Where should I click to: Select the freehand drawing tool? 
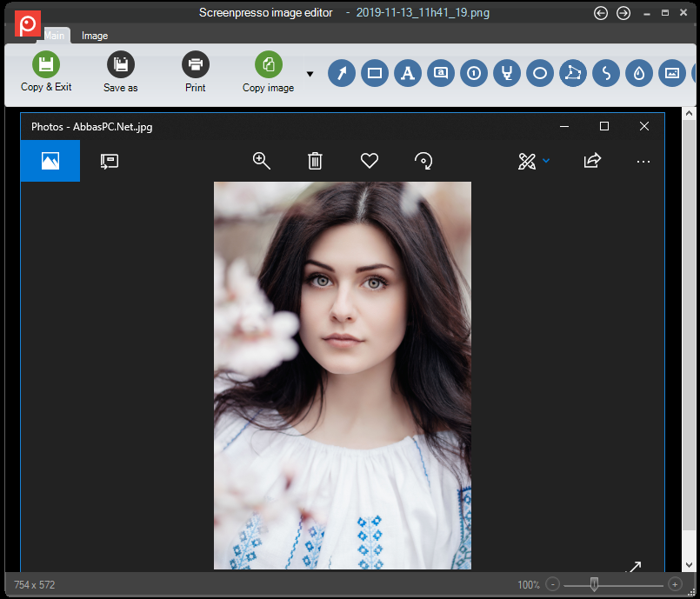click(x=606, y=73)
